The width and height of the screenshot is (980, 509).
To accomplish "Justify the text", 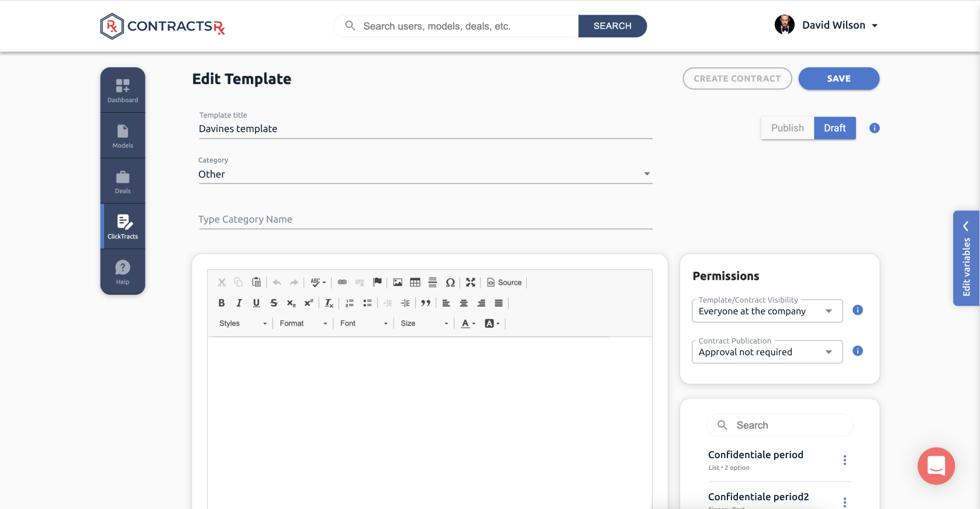I will [499, 303].
